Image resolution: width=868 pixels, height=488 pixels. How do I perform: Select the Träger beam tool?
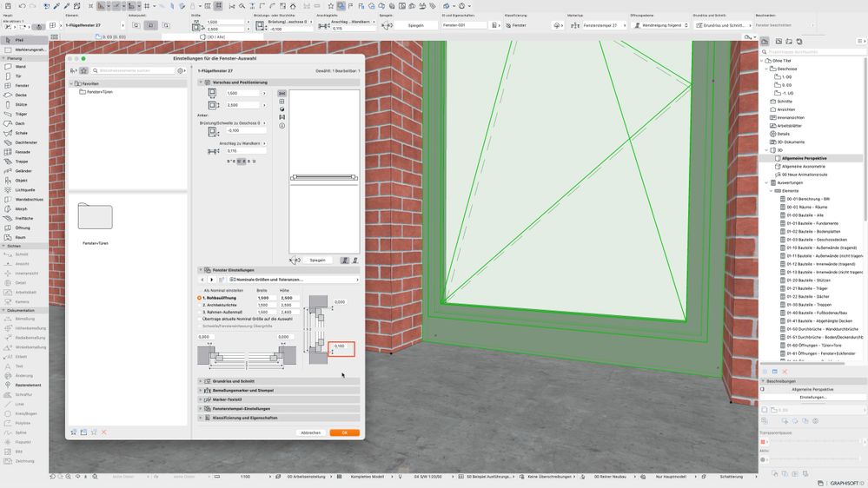point(23,114)
